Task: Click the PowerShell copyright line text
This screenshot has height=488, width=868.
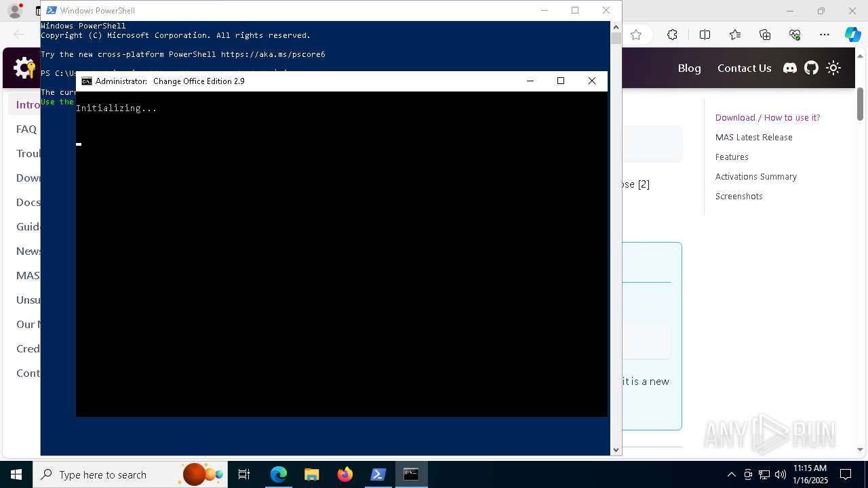Action: (x=176, y=35)
